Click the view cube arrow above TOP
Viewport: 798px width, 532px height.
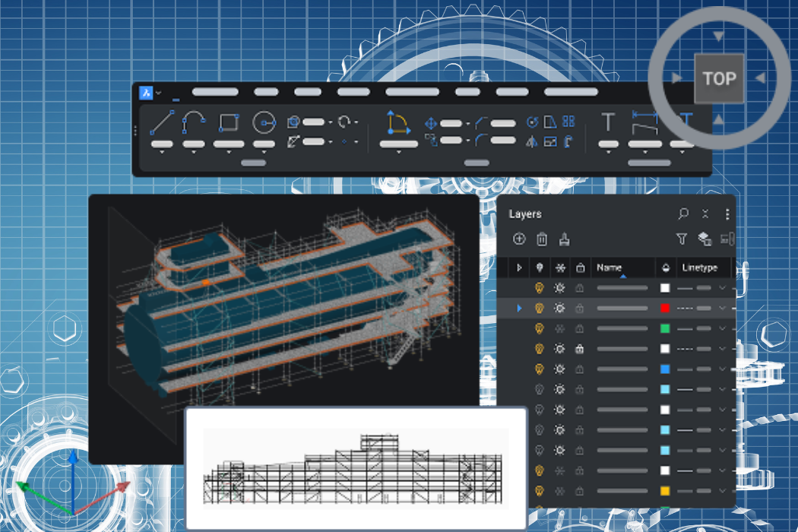coord(718,36)
